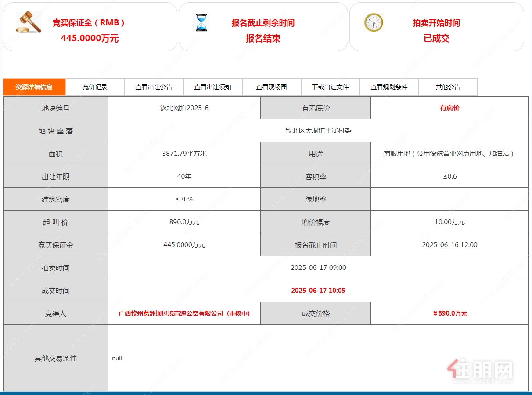Click the 有无底价 label cell
Viewport: 532px width, 395px height.
point(316,108)
